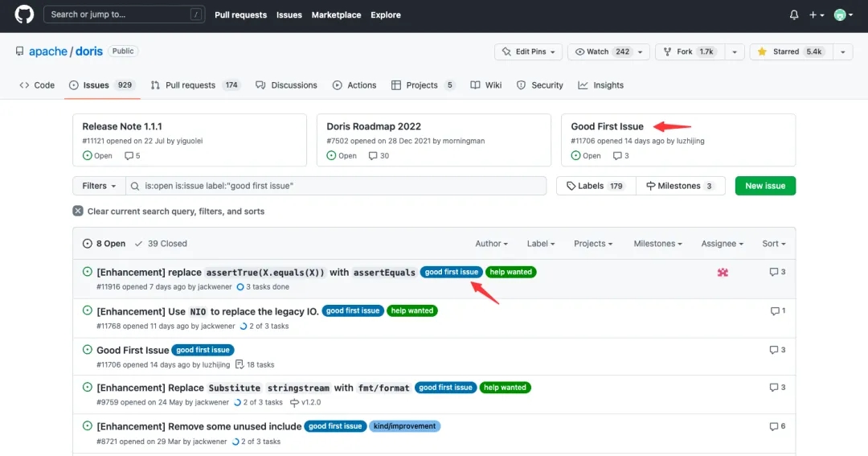Image resolution: width=868 pixels, height=456 pixels.
Task: Go to Marketplace
Action: (336, 15)
